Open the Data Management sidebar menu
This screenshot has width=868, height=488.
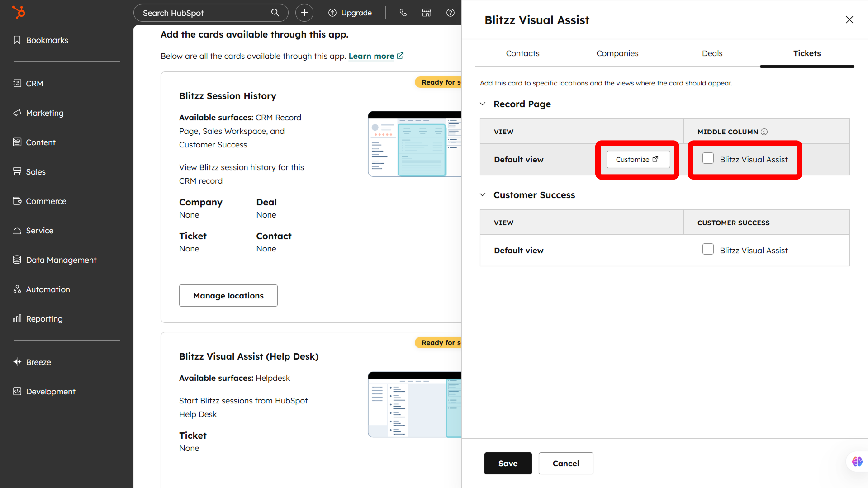click(55, 260)
